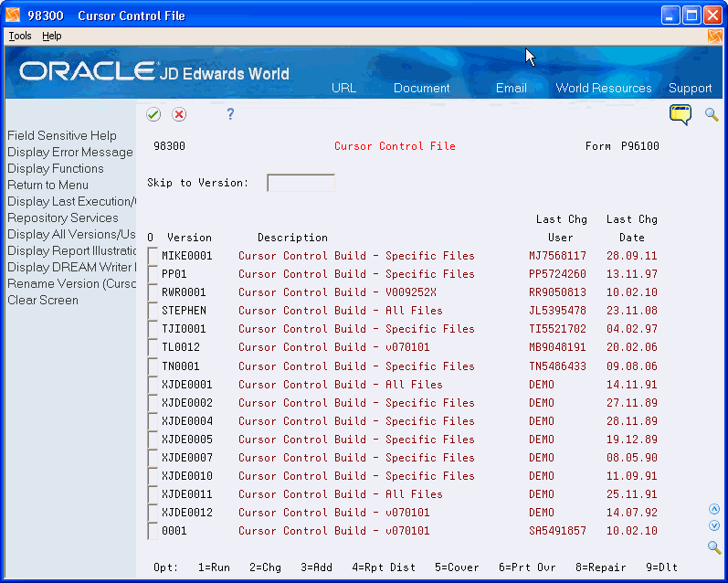Choose Rename Version option
Image resolution: width=728 pixels, height=583 pixels.
click(71, 284)
